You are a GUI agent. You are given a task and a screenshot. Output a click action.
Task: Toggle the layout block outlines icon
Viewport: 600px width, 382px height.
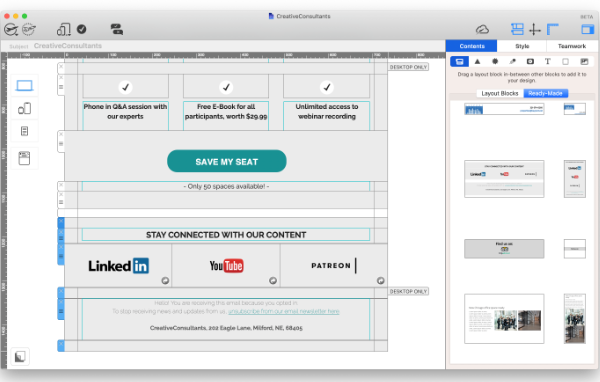(517, 29)
